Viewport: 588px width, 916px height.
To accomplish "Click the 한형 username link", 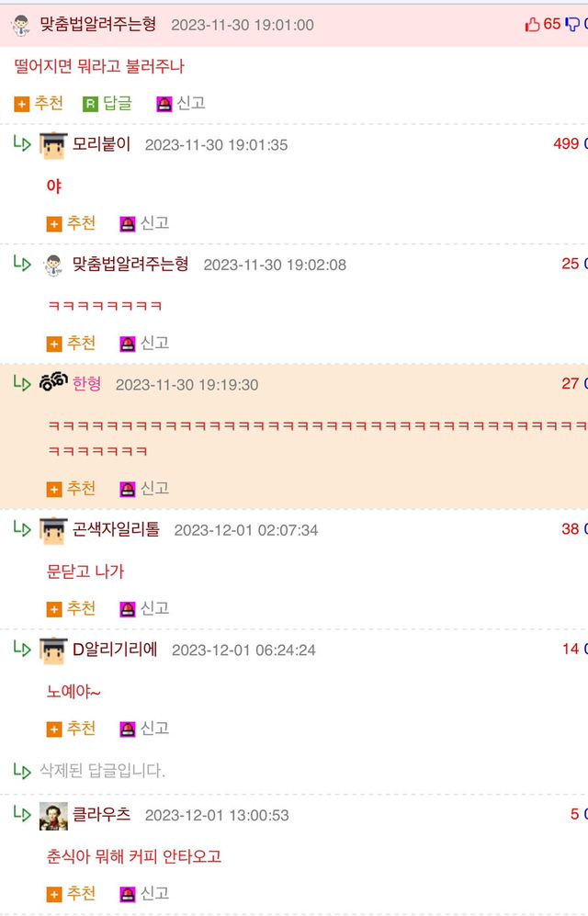I will point(86,384).
